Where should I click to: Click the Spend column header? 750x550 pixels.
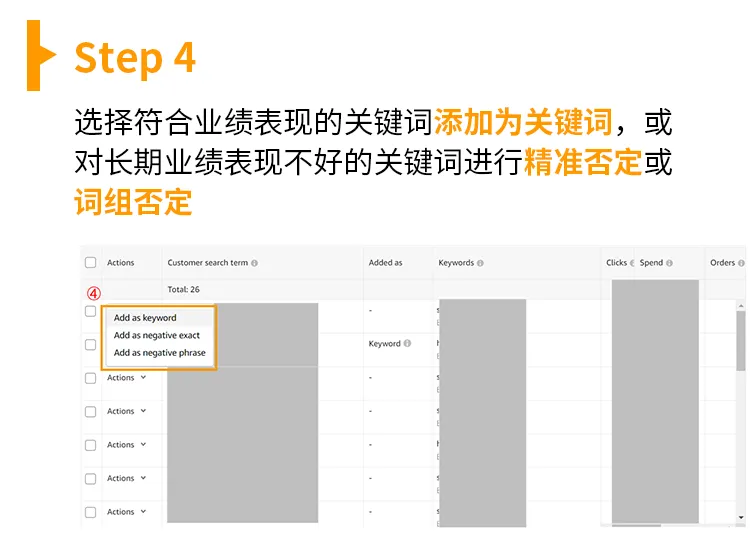651,263
